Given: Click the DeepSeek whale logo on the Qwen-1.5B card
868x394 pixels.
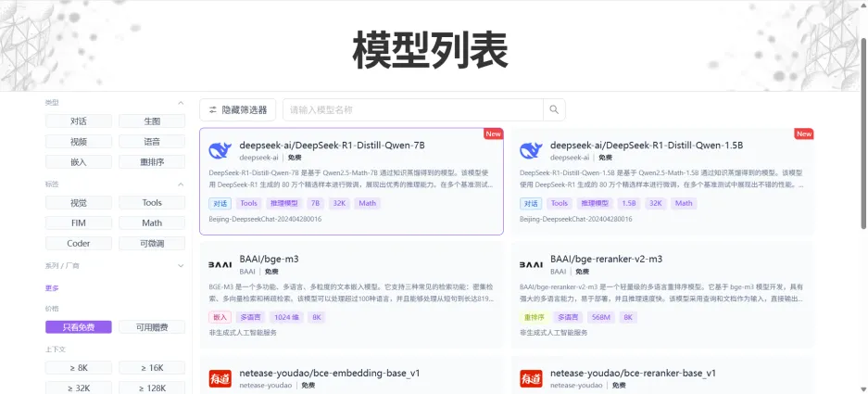Looking at the screenshot, I should point(531,151).
